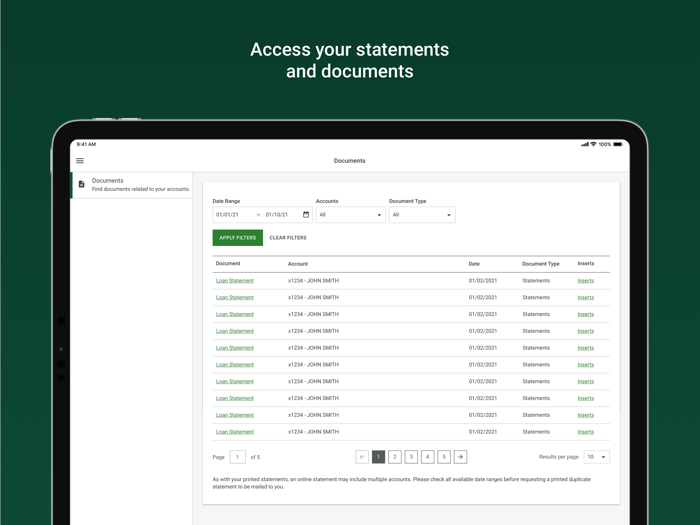Open the Results per page dropdown
The height and width of the screenshot is (525, 700).
tap(596, 457)
